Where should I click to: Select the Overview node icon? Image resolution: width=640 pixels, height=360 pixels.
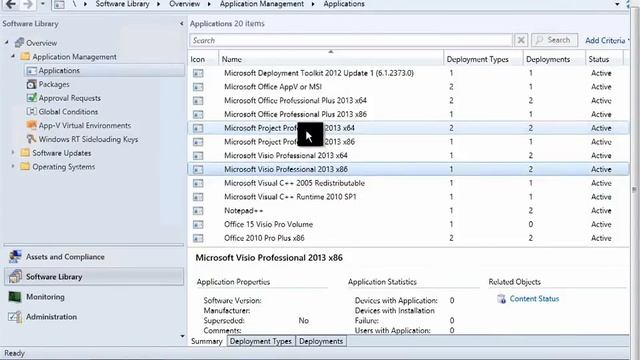[19, 42]
